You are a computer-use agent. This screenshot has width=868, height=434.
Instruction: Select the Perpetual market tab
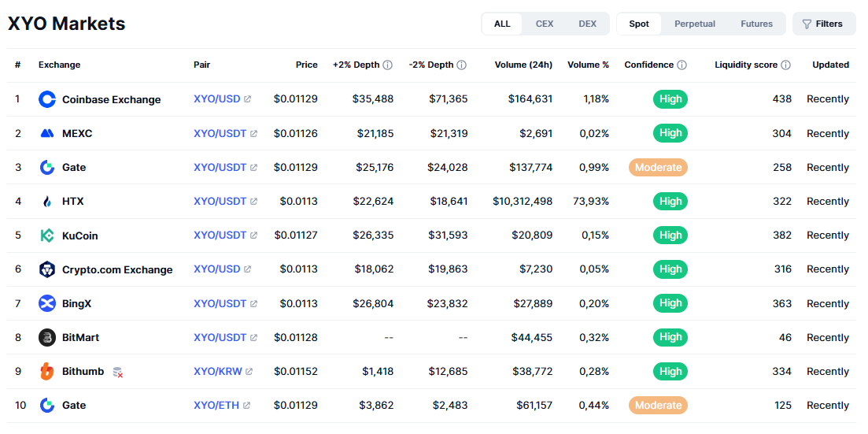pos(695,24)
